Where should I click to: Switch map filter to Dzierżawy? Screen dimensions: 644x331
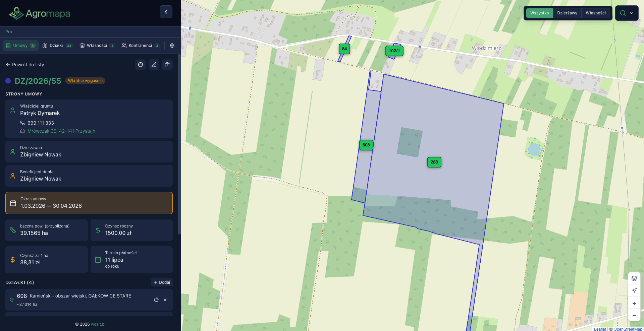coord(567,13)
